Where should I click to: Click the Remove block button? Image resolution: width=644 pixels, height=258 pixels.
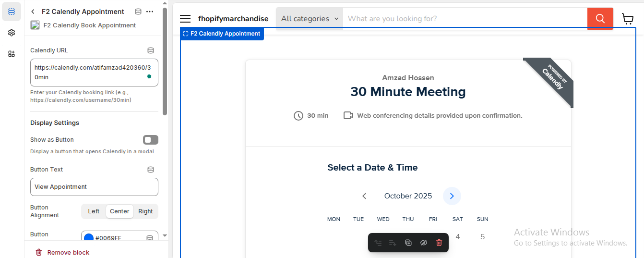[x=63, y=252]
